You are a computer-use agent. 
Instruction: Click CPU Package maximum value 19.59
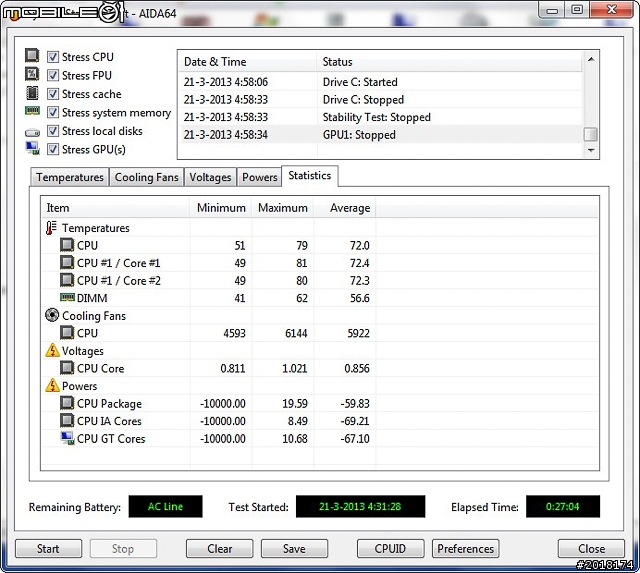(x=295, y=403)
